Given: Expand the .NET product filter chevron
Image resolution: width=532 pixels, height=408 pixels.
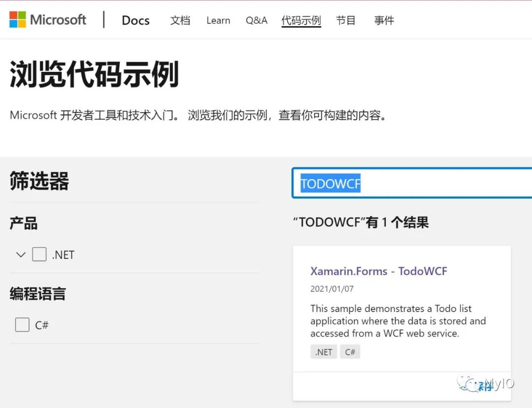Looking at the screenshot, I should click(21, 254).
